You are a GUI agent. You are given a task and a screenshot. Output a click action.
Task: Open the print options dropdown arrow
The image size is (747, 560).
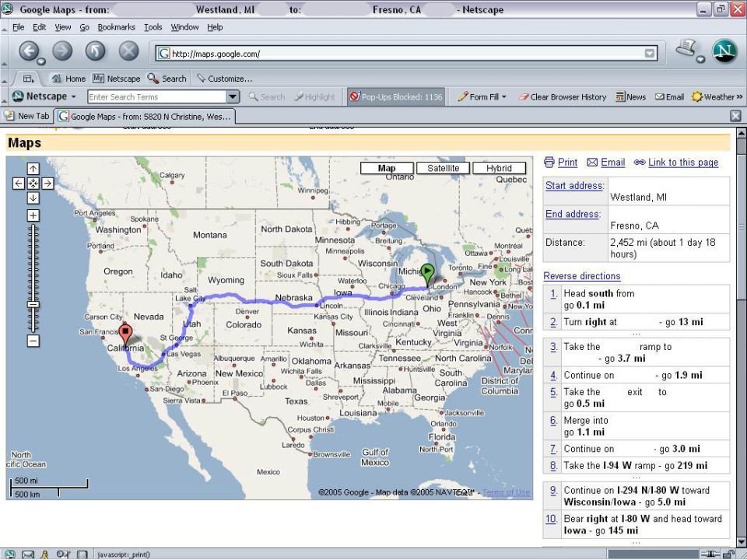[700, 59]
